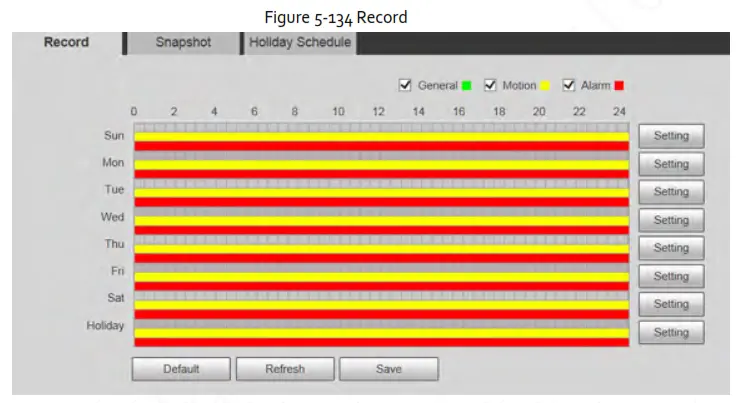The height and width of the screenshot is (403, 736).
Task: Open Setting for Tuesday schedule
Action: click(671, 192)
